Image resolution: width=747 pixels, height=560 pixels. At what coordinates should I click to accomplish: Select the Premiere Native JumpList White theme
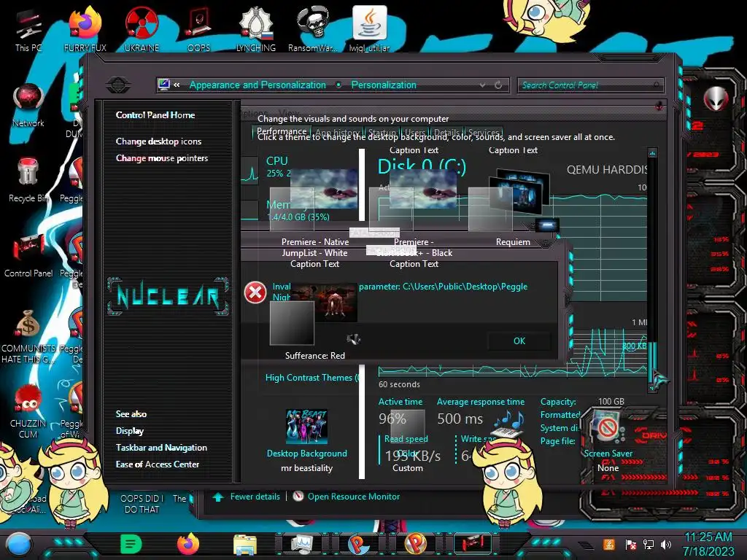(x=315, y=219)
